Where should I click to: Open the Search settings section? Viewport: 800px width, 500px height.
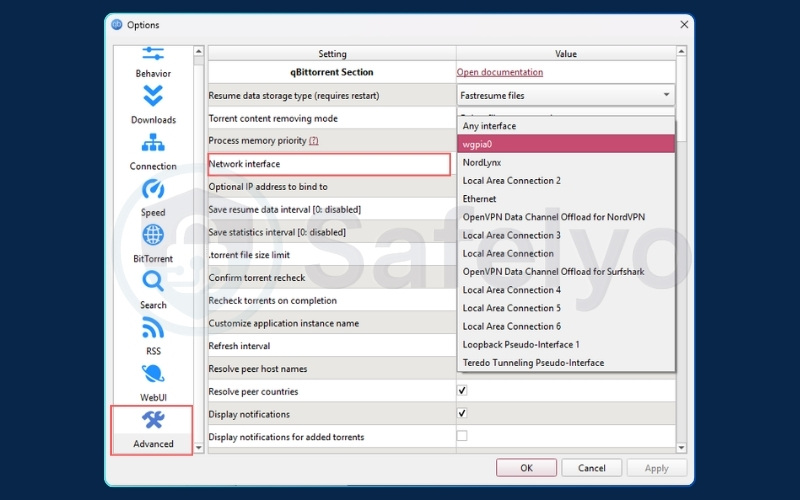pos(153,290)
